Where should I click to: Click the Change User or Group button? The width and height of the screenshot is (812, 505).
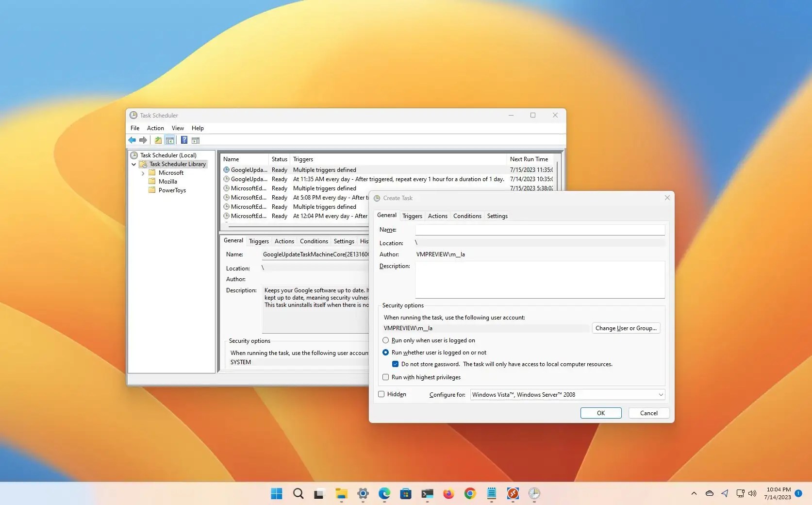pos(626,328)
